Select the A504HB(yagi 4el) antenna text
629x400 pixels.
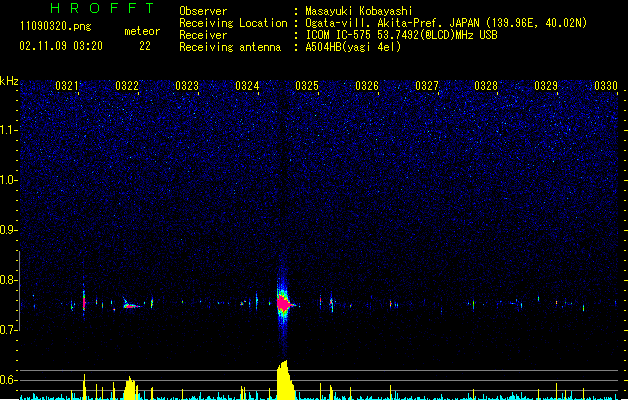[353, 47]
